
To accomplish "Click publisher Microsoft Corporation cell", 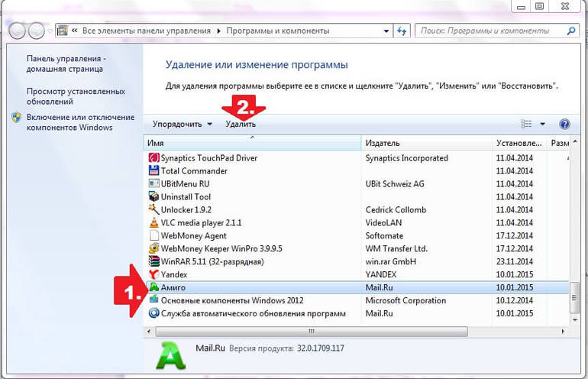I will (x=405, y=300).
